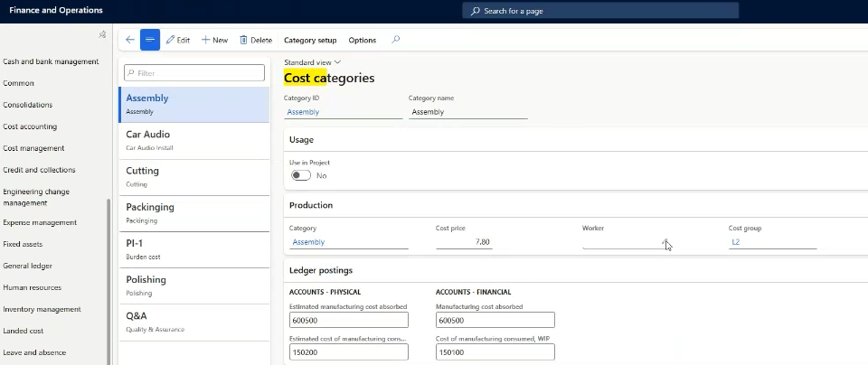
Task: Click the Filter input field
Action: (x=194, y=73)
